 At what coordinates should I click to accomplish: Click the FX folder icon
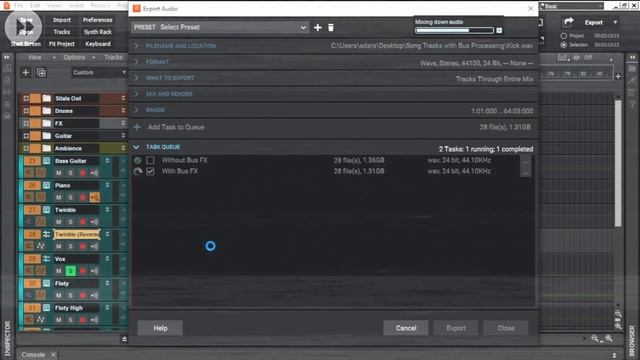pyautogui.click(x=47, y=123)
